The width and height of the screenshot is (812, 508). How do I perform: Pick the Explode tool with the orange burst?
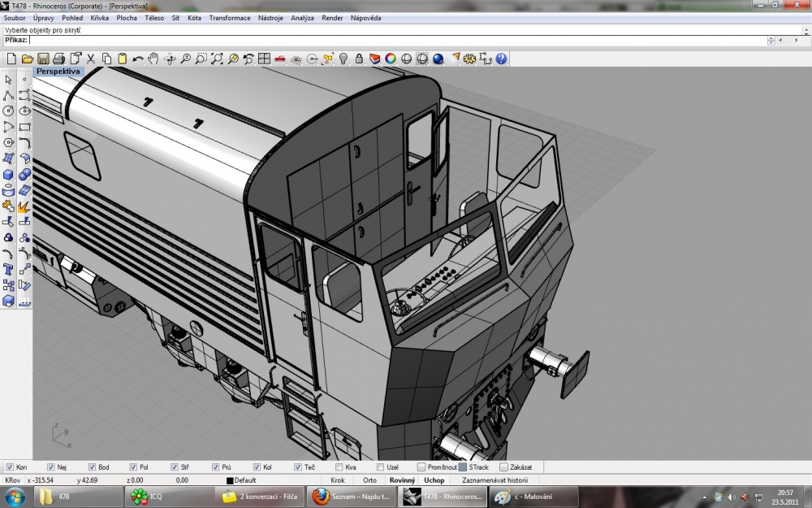24,206
